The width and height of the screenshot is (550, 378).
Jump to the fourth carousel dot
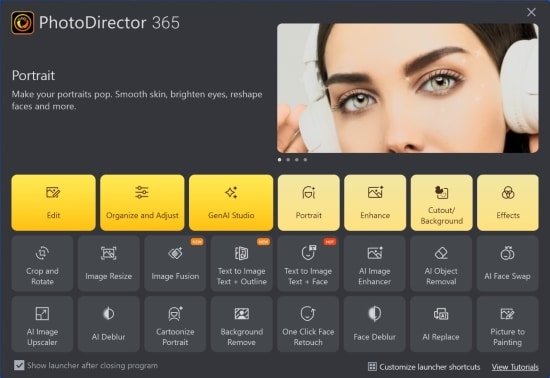[306, 160]
